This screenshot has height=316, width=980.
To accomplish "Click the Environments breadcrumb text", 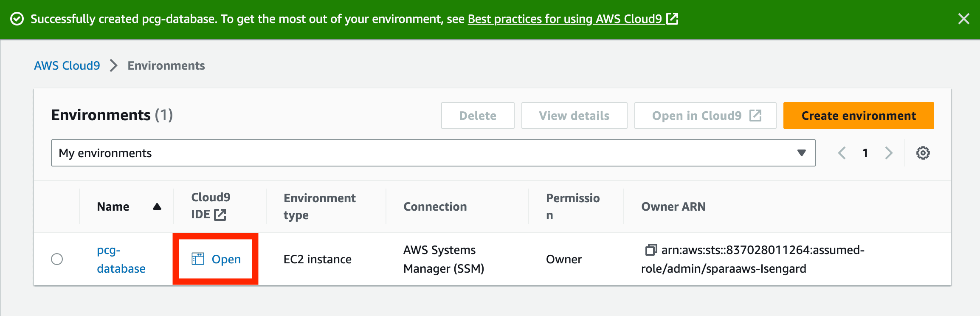I will click(166, 65).
